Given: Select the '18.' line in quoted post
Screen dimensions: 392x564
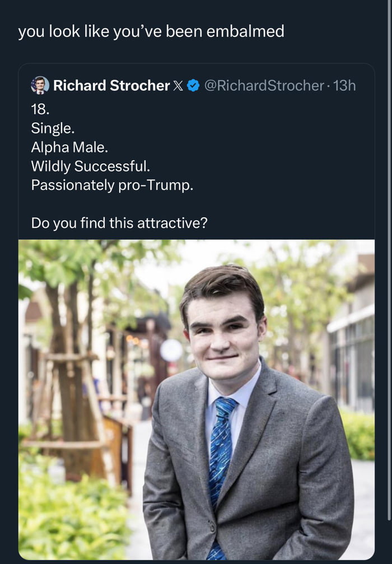Looking at the screenshot, I should coord(40,109).
